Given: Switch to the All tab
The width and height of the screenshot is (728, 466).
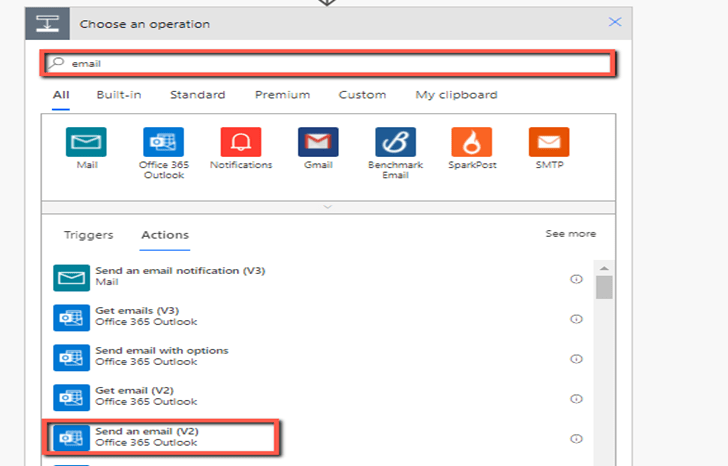Looking at the screenshot, I should [61, 95].
